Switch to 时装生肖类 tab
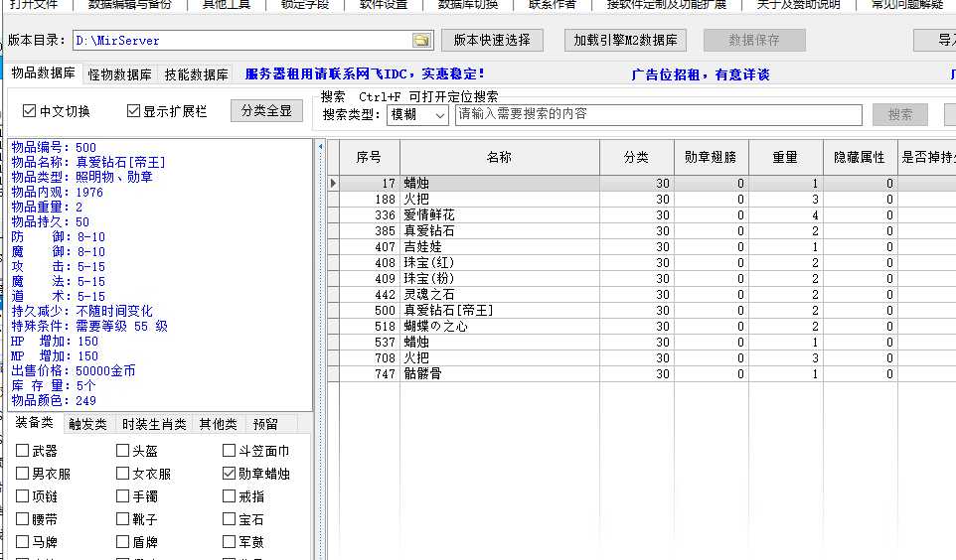 pos(154,424)
